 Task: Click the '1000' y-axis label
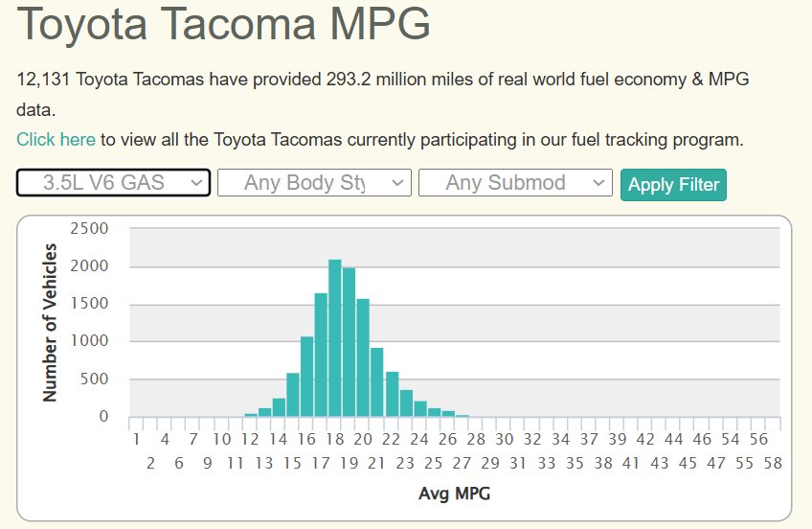tap(89, 340)
